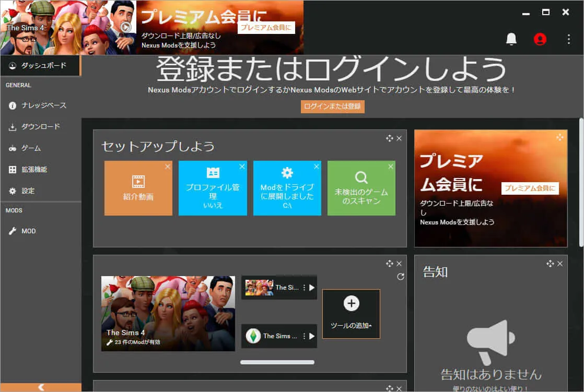Click the Modをドライブに展開しました tile
The image size is (584, 392).
(x=287, y=188)
